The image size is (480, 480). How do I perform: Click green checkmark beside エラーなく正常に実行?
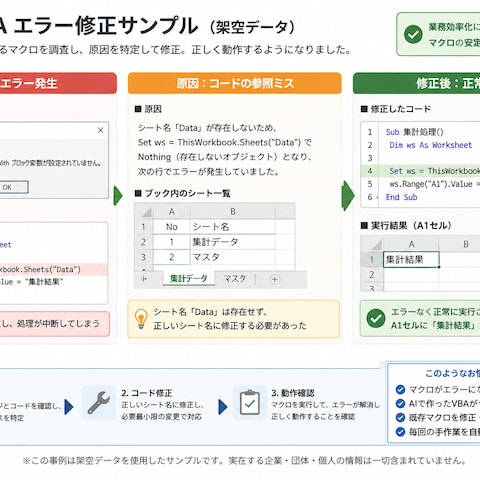click(x=376, y=318)
